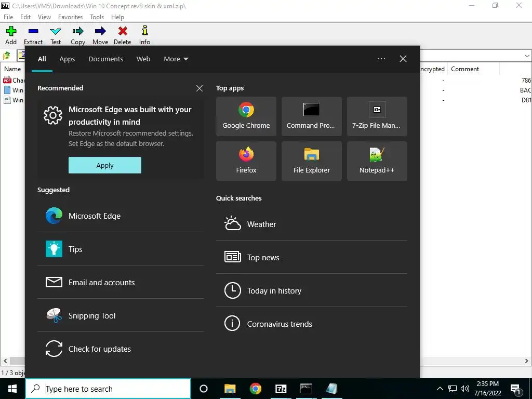Select Check for updates suggestion
Screen dimensions: 532x399
coord(121,349)
